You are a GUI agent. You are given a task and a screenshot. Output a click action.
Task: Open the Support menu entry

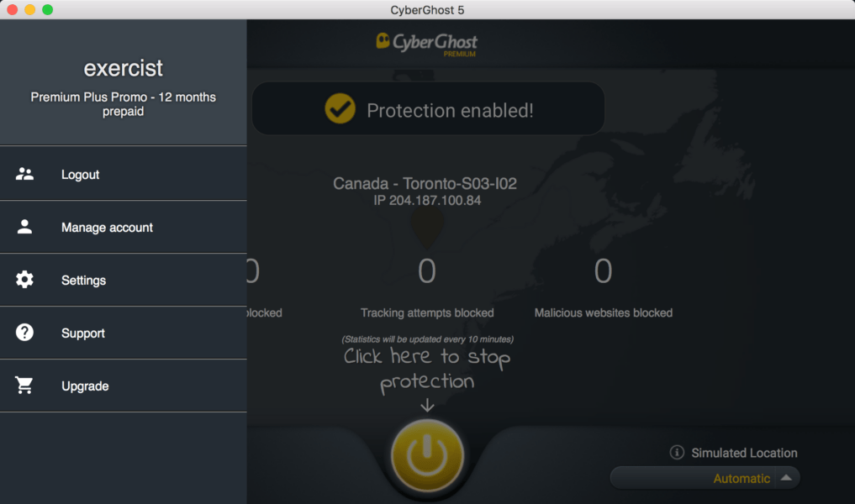coord(124,333)
